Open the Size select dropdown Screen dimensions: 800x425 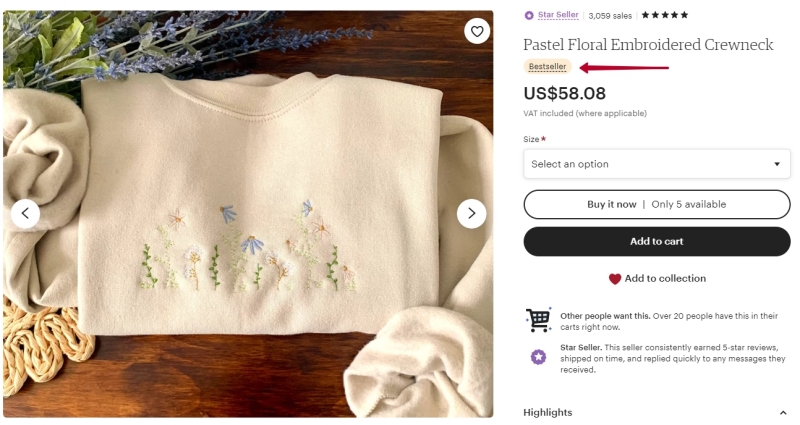pyautogui.click(x=657, y=164)
